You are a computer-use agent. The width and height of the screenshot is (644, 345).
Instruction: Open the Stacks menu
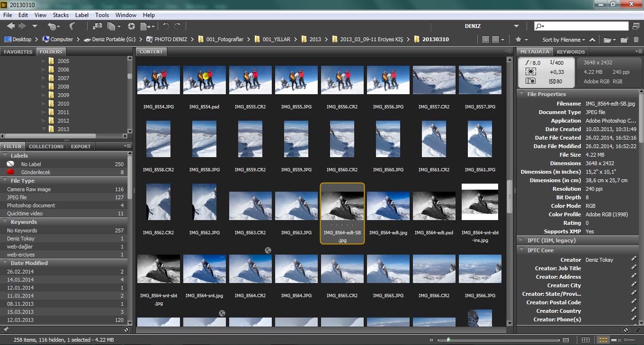coord(61,15)
